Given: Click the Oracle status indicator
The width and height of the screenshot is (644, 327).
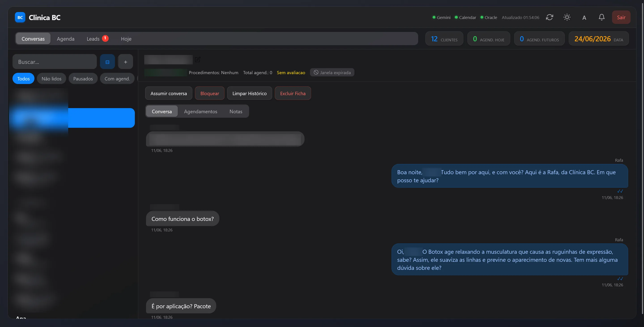Looking at the screenshot, I should [x=489, y=17].
